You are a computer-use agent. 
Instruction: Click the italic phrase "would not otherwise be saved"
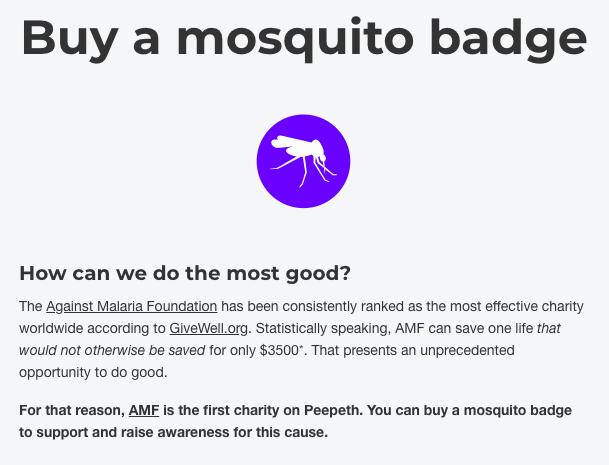[112, 350]
